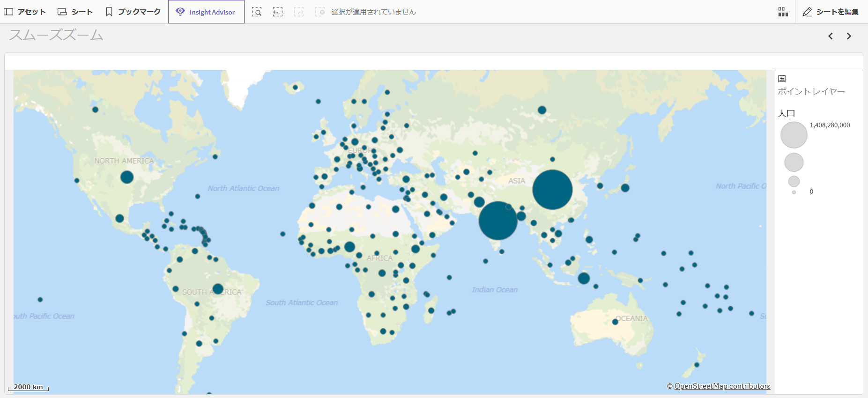
Task: Expand the シート list
Action: coord(75,12)
